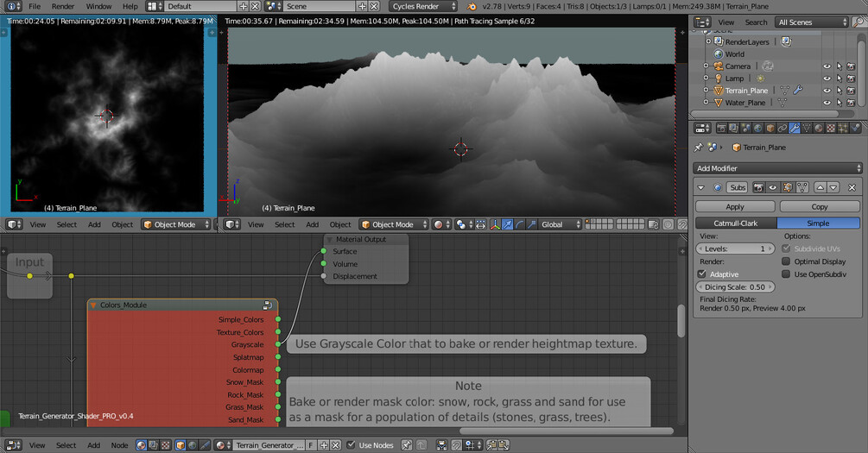Viewport: 868px width, 453px height.
Task: Open the All Scenes outliner display dropdown
Action: click(813, 22)
